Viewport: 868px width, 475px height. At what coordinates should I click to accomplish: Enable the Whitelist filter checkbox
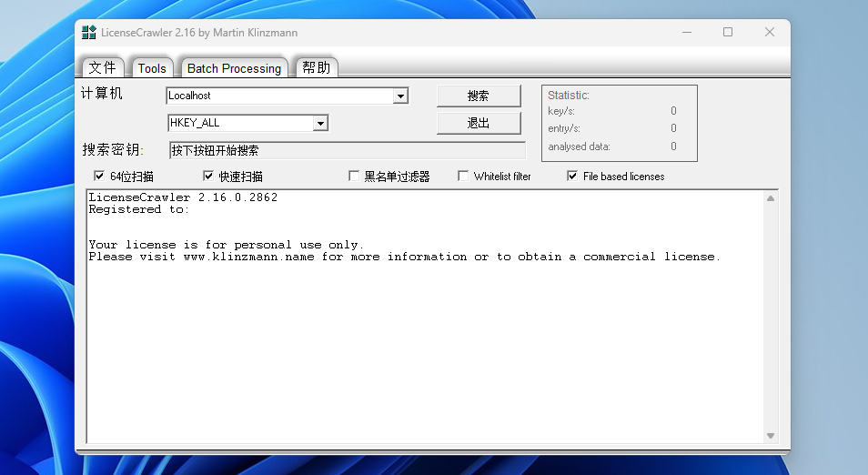pyautogui.click(x=463, y=177)
